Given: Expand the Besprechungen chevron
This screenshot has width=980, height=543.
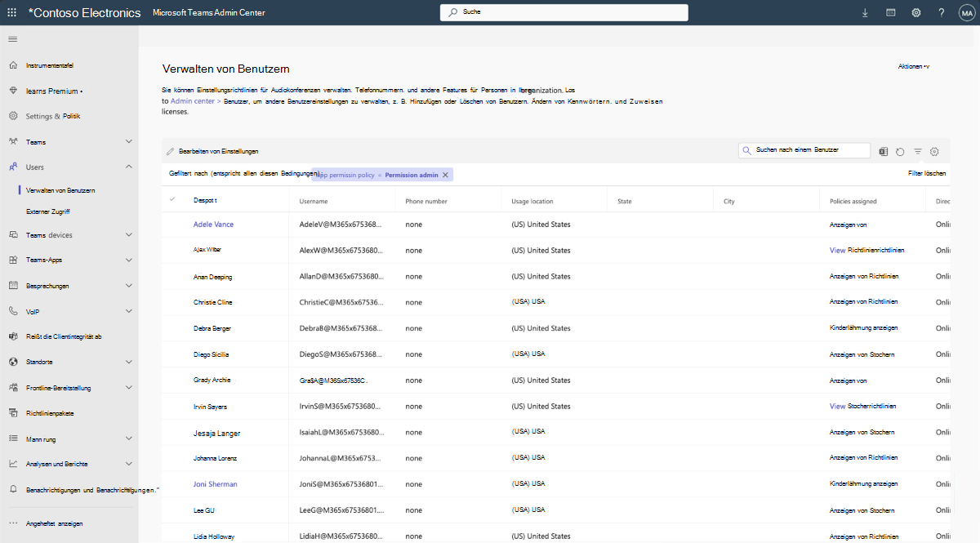Looking at the screenshot, I should point(129,286).
